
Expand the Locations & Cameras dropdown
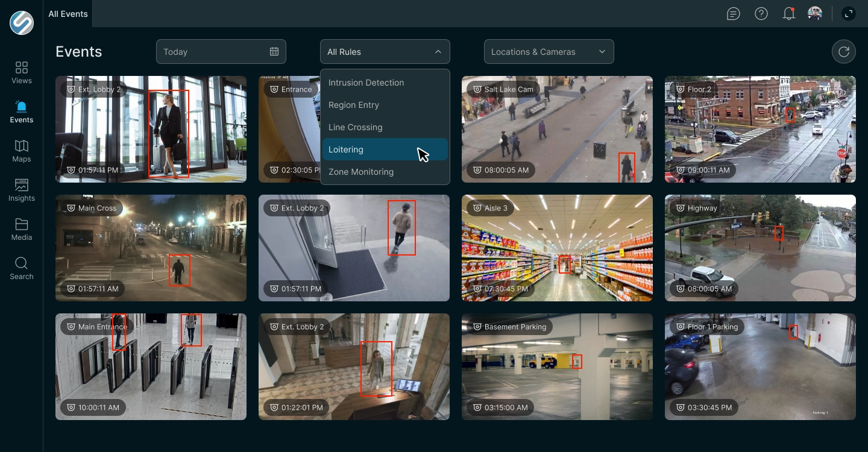click(x=549, y=52)
